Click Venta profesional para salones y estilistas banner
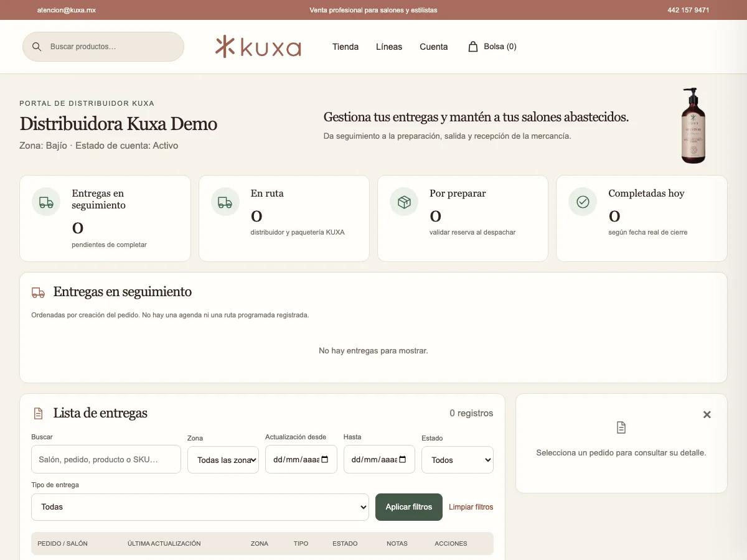The width and height of the screenshot is (747, 560). pos(374,10)
